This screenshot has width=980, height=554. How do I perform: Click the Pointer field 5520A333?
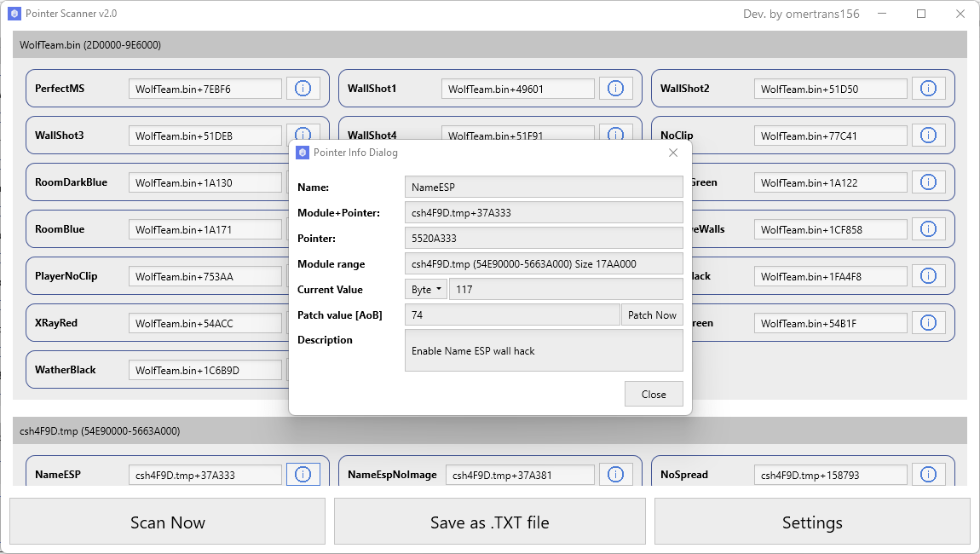click(x=544, y=239)
